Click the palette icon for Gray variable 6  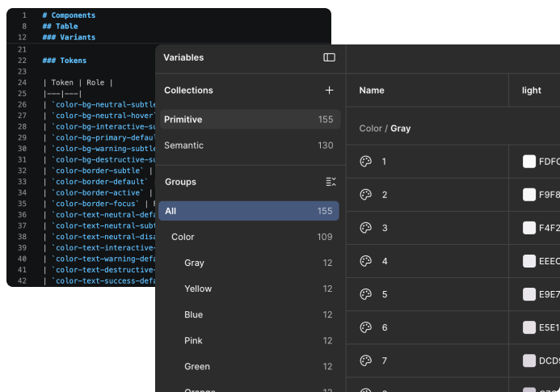point(366,327)
